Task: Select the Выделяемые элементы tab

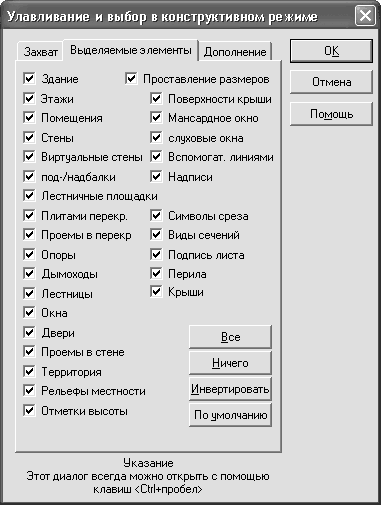Action: pos(131,50)
